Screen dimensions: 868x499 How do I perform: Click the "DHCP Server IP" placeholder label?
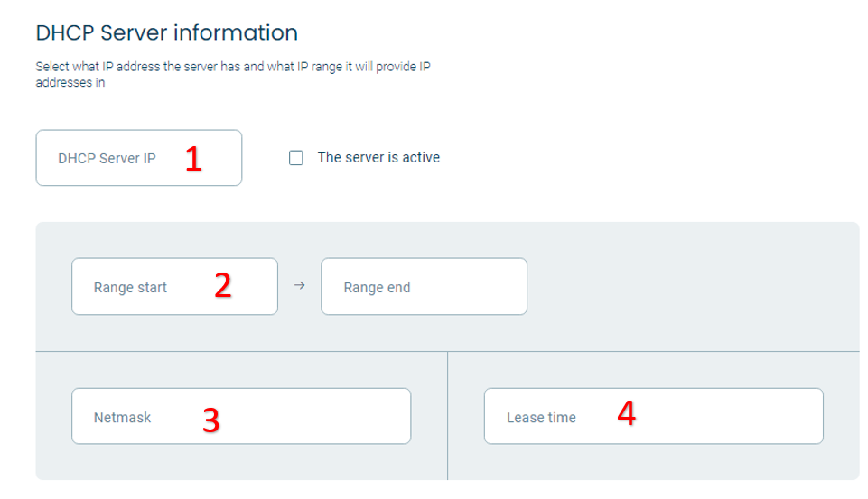click(x=107, y=159)
